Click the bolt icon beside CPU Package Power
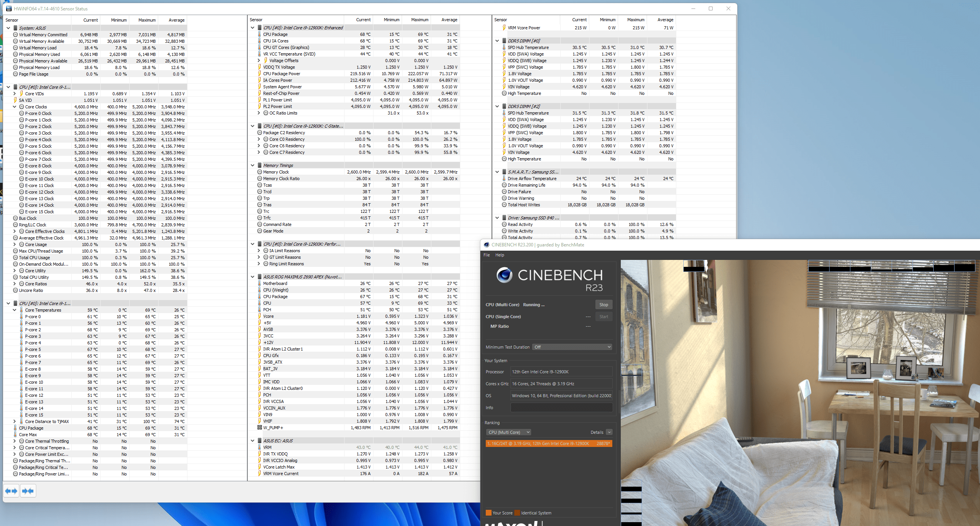The width and height of the screenshot is (980, 526). [x=259, y=74]
